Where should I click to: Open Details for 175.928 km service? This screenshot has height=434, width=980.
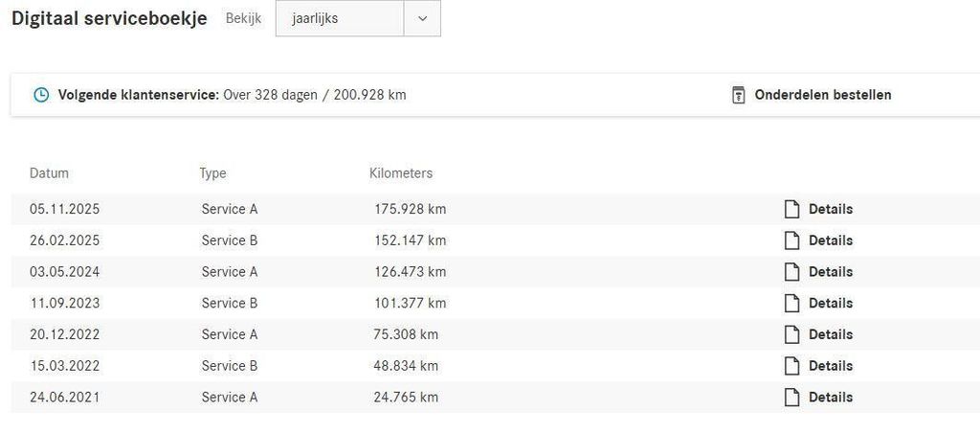[x=830, y=209]
